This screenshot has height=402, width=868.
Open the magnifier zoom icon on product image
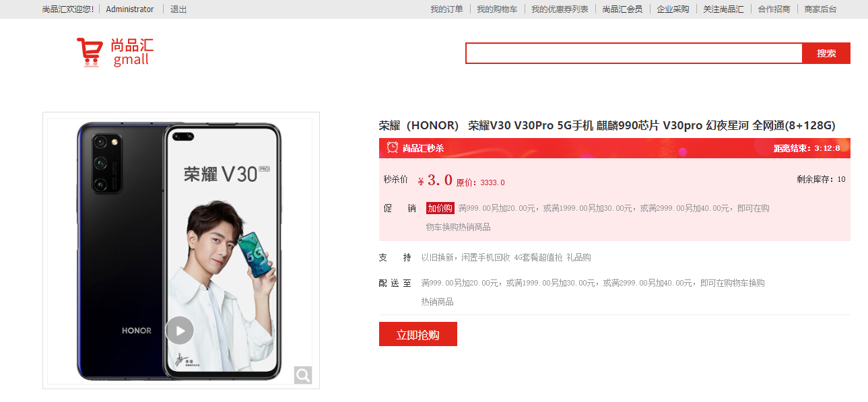[x=303, y=375]
